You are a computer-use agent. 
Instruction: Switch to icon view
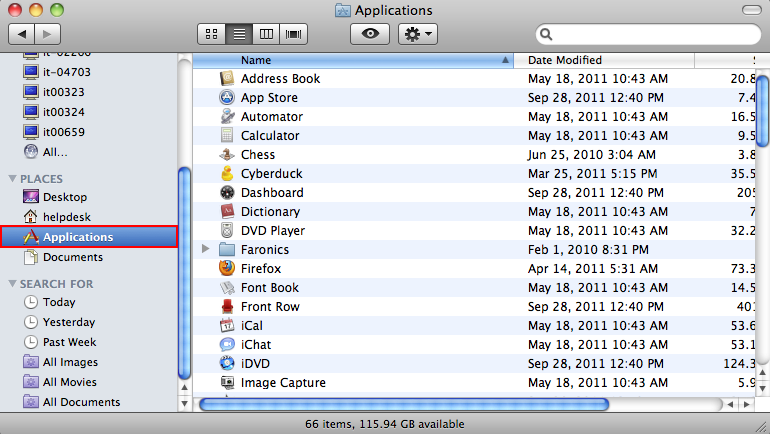point(212,34)
